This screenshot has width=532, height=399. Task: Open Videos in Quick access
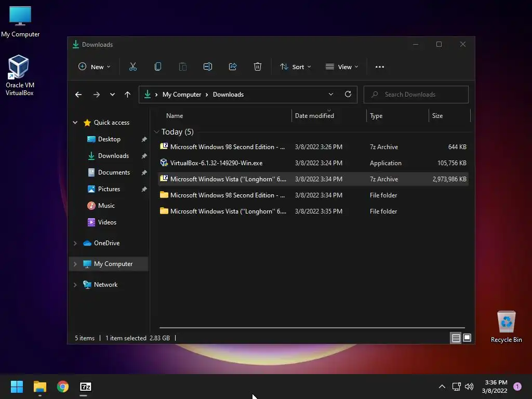(107, 222)
